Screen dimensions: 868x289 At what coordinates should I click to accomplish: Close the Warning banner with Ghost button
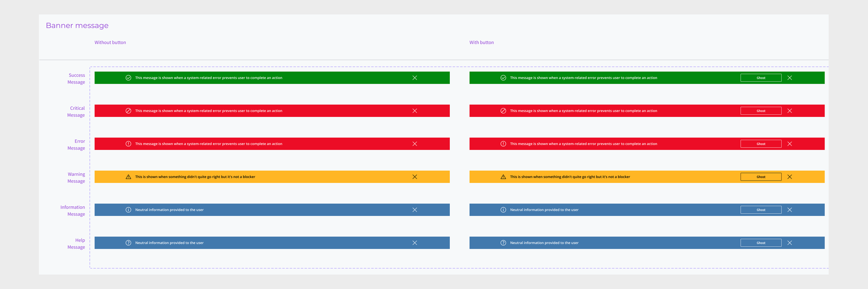pyautogui.click(x=789, y=177)
